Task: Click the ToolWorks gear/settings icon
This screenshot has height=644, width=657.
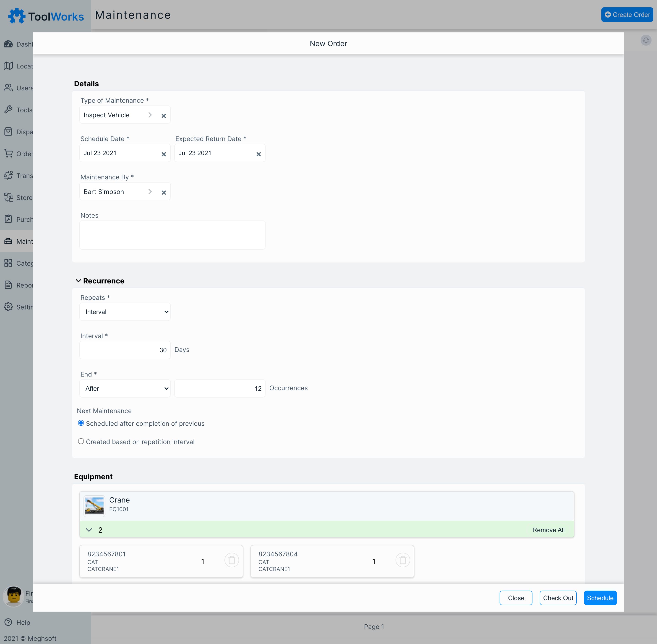Action: pyautogui.click(x=16, y=15)
